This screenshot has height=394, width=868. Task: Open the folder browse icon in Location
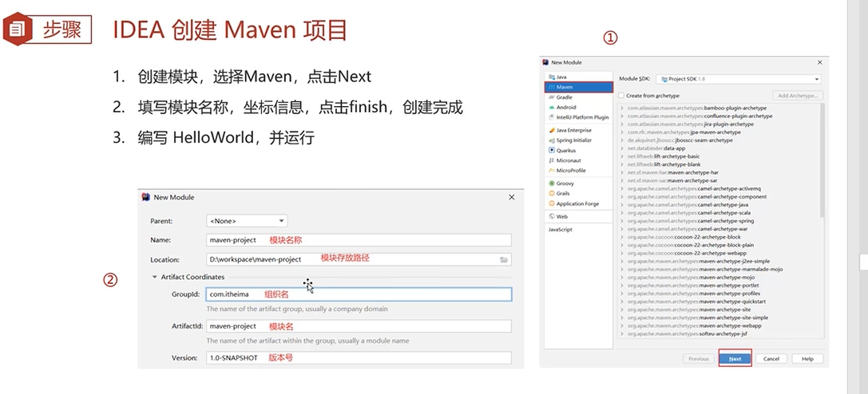coord(504,259)
